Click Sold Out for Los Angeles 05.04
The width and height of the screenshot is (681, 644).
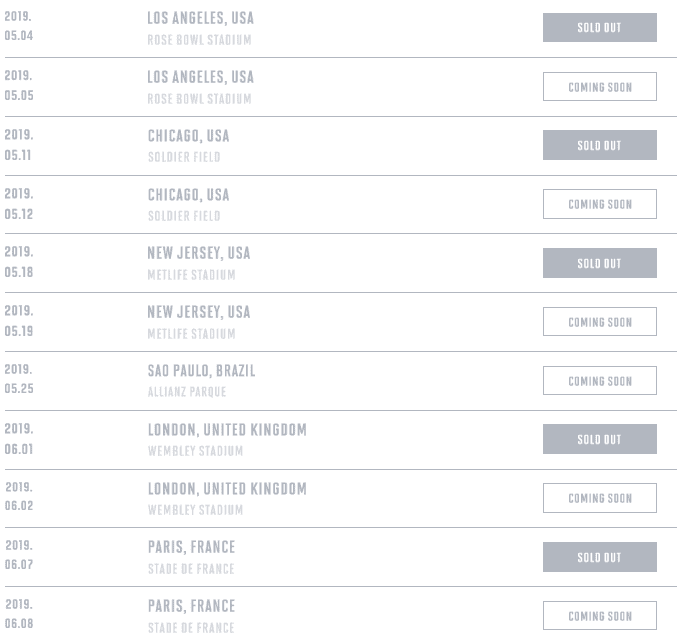599,27
